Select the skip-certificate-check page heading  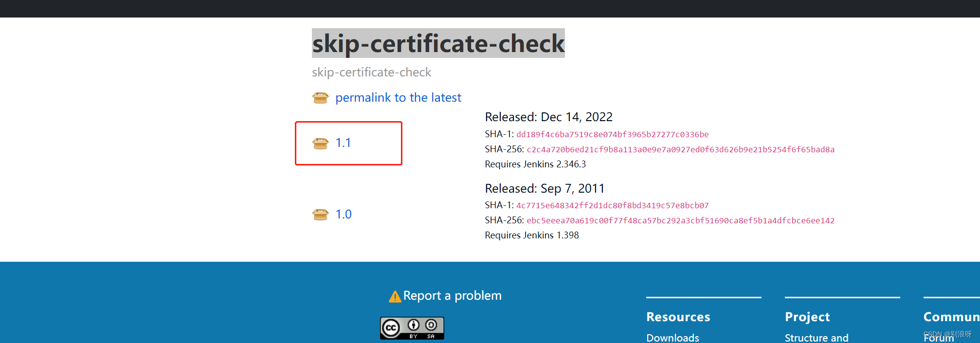[438, 43]
